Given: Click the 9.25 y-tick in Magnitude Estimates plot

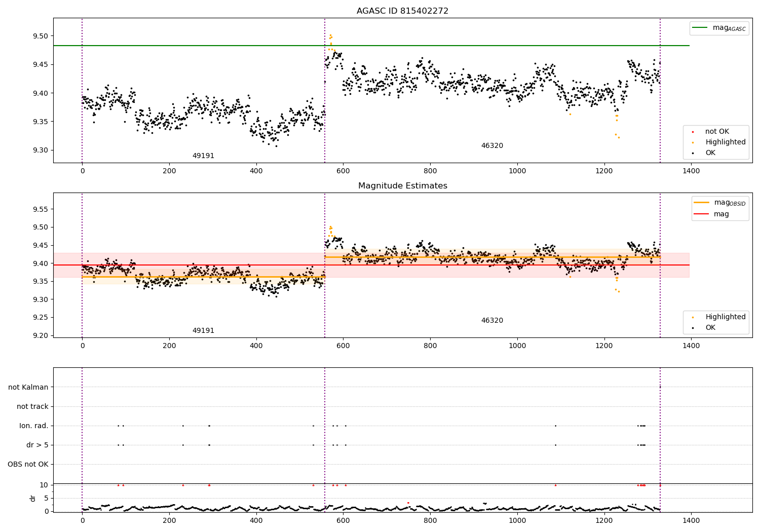Looking at the screenshot, I should pyautogui.click(x=40, y=317).
